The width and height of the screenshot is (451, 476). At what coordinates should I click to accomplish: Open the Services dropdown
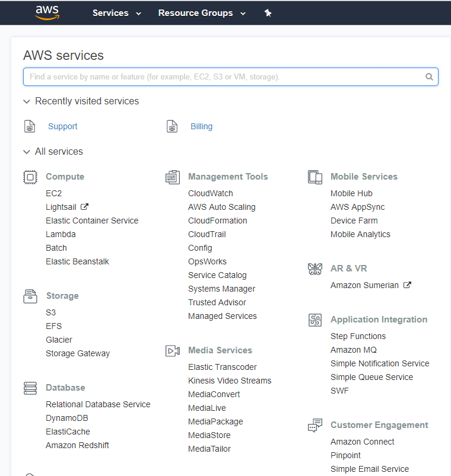point(116,12)
